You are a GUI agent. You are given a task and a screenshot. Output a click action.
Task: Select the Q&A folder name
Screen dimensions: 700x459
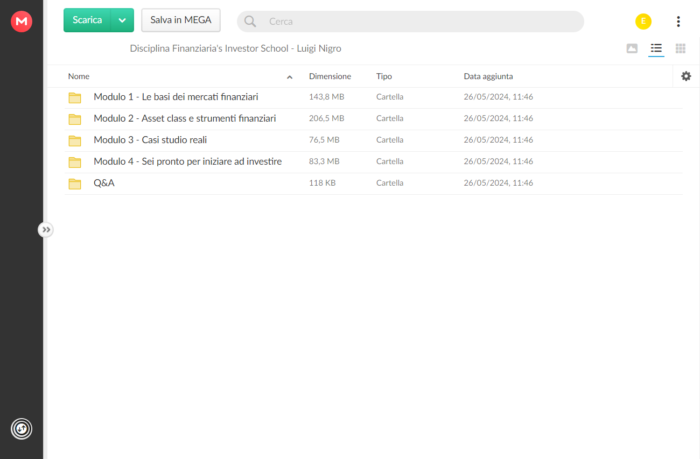point(104,183)
